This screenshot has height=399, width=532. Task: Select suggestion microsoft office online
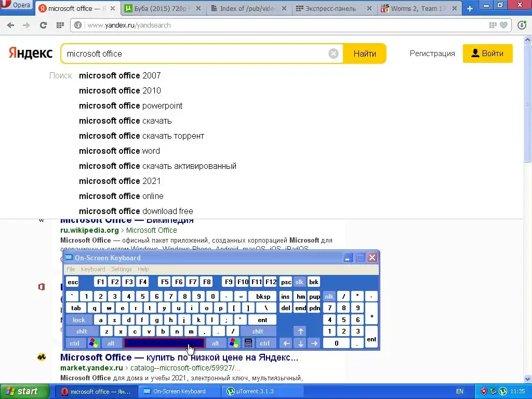[121, 196]
